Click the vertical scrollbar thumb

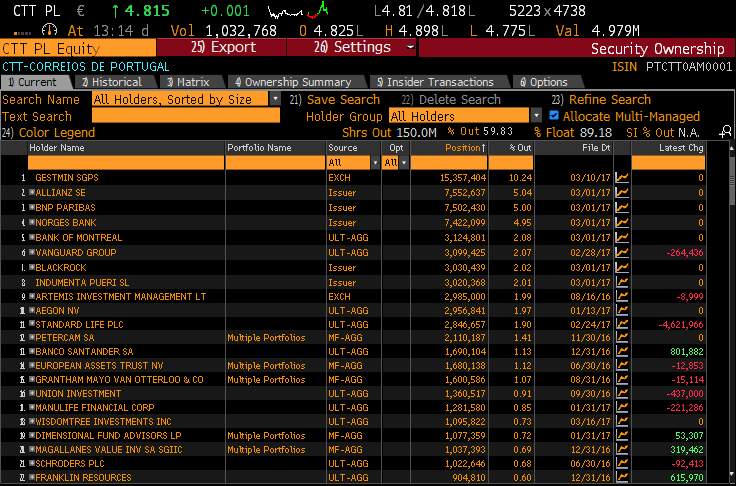(x=732, y=181)
